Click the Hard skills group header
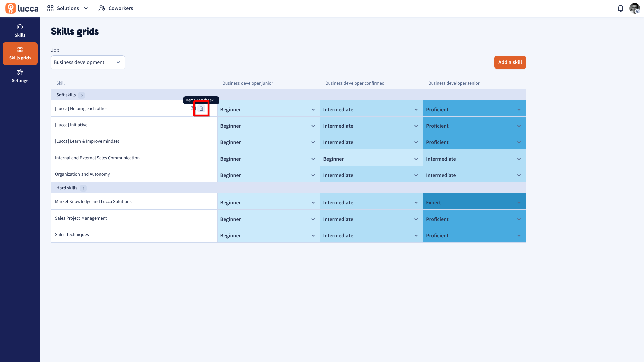644x362 pixels. pos(288,188)
